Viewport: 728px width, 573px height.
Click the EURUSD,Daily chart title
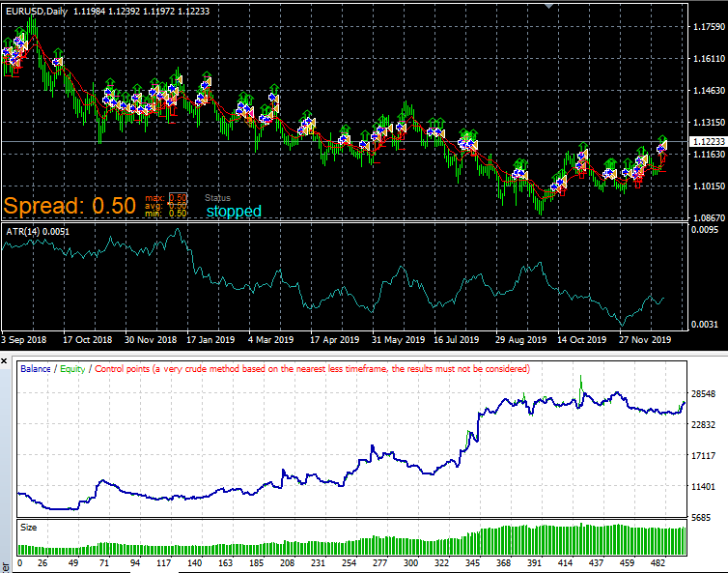coord(37,12)
